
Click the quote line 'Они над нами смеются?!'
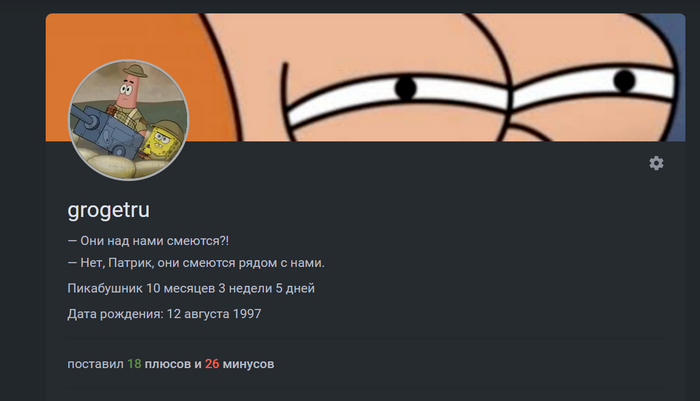click(x=148, y=241)
